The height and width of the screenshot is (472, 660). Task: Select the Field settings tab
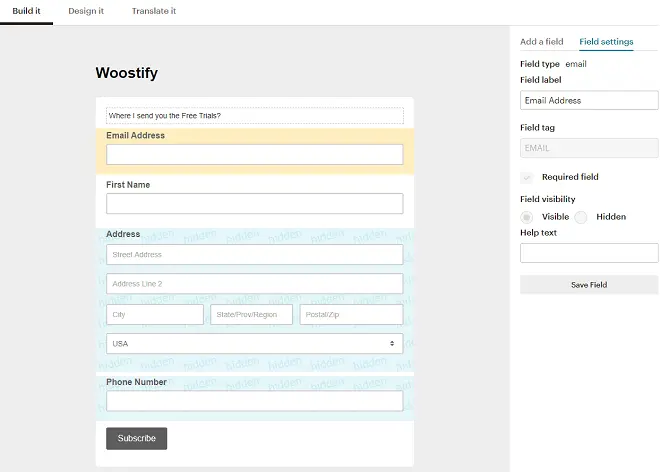pos(606,42)
